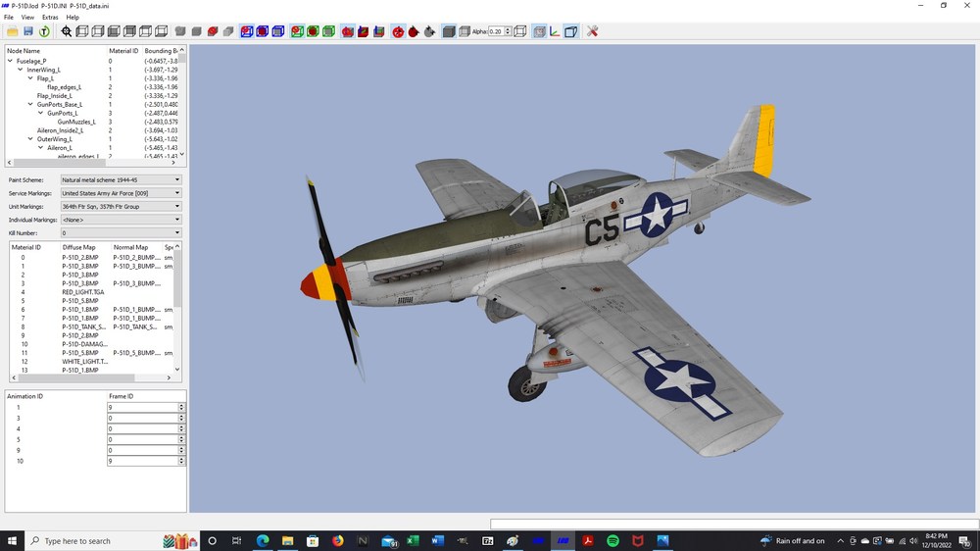The height and width of the screenshot is (551, 980).
Task: Click the light gray cube left of Alpha
Action: tap(464, 31)
